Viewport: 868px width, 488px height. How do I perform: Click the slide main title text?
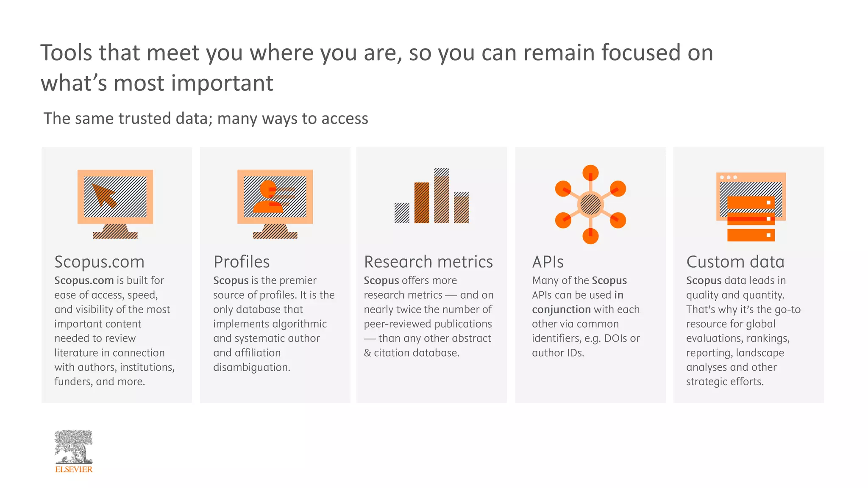(376, 67)
